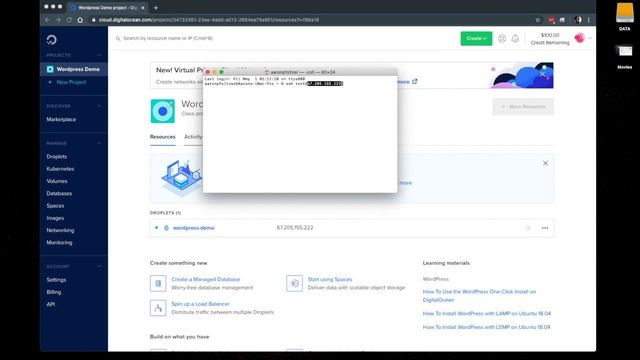The image size is (640, 360).
Task: Click Spin up a Load Balancer
Action: [x=200, y=304]
